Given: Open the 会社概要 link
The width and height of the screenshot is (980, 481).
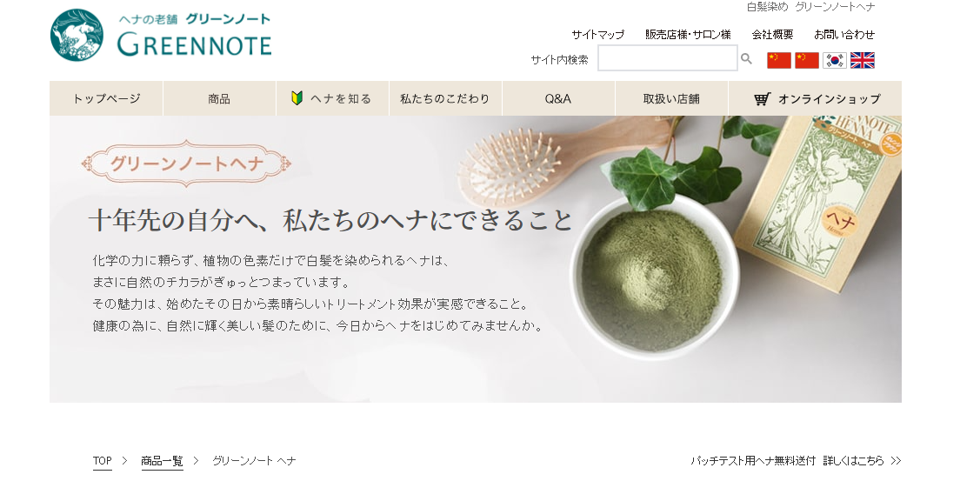Looking at the screenshot, I should pyautogui.click(x=772, y=35).
